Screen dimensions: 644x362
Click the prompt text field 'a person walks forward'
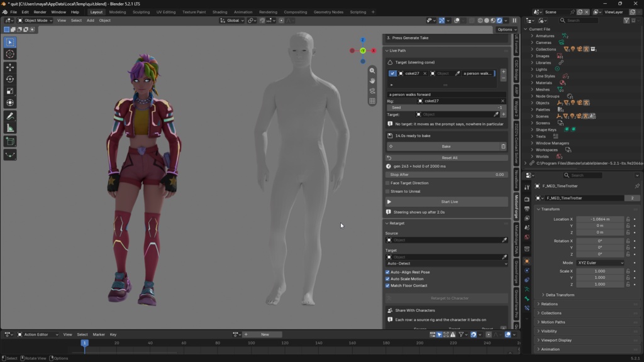coord(447,94)
